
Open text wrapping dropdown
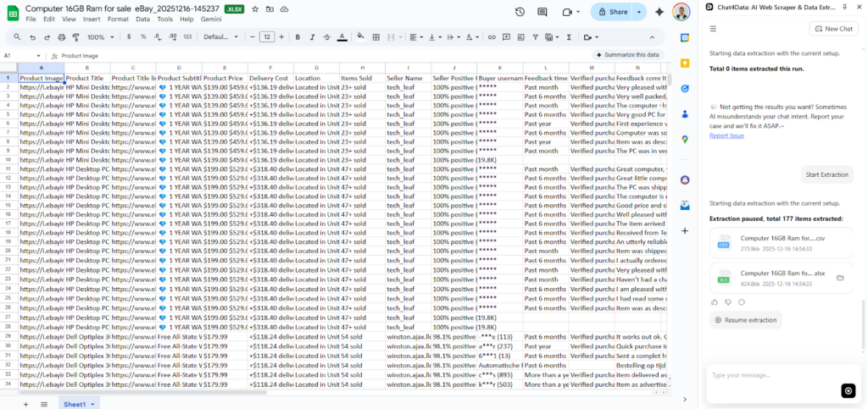click(453, 37)
